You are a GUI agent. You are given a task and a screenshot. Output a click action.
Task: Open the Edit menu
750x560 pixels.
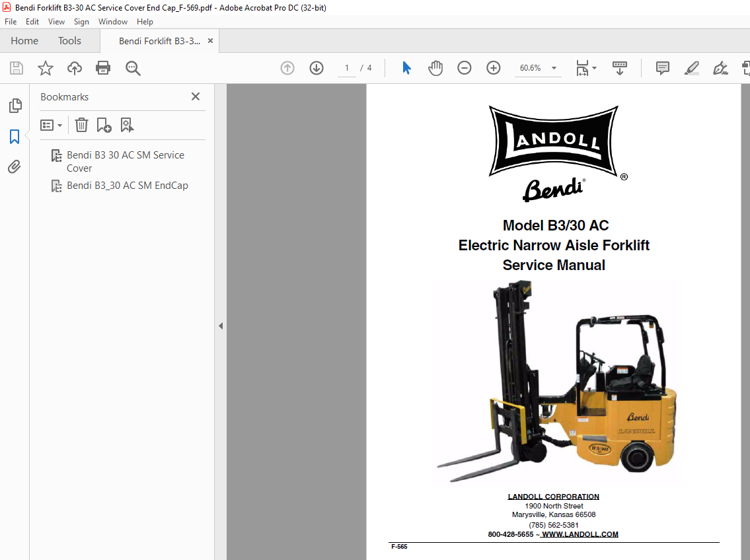[x=32, y=22]
